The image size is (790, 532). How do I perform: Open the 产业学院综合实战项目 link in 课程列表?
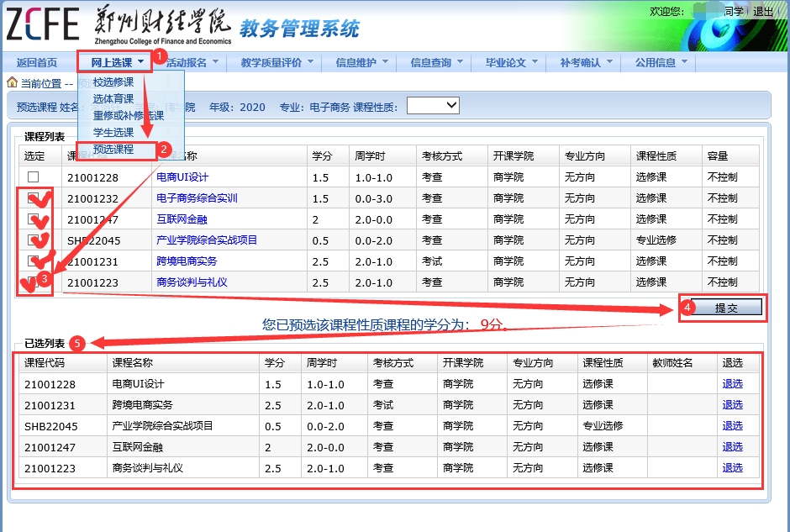(207, 240)
